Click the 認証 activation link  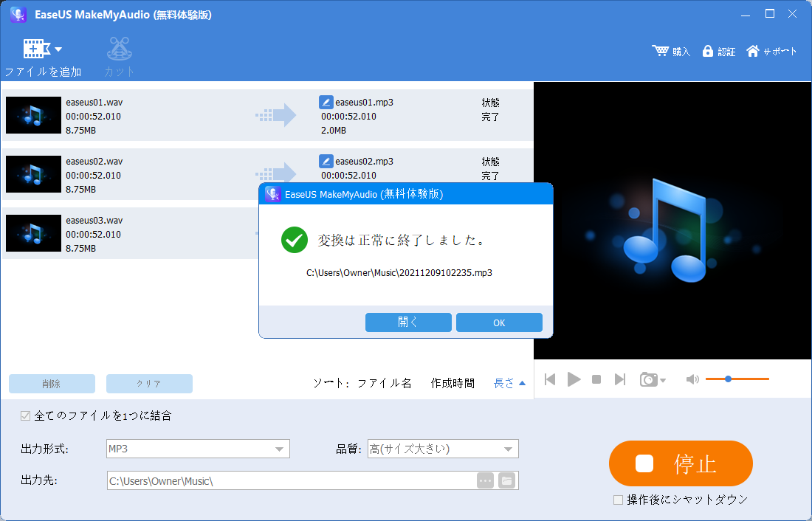click(x=726, y=51)
